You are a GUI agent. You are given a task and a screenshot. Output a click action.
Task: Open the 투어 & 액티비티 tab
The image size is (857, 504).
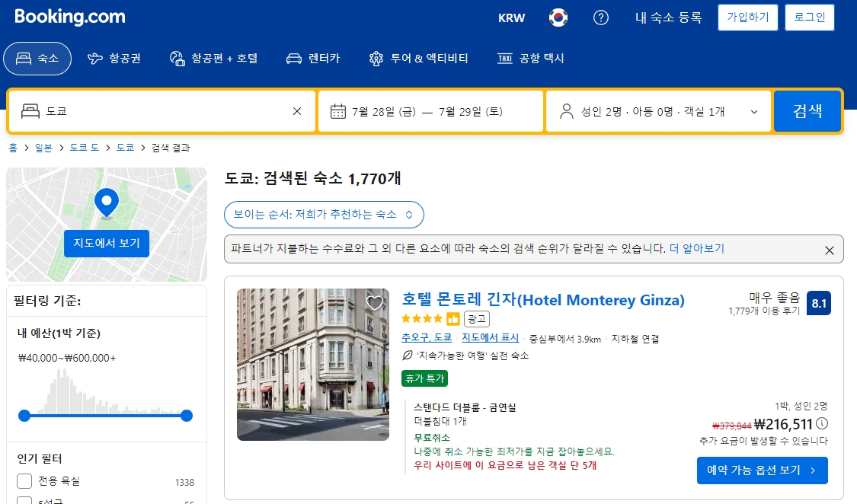[419, 59]
